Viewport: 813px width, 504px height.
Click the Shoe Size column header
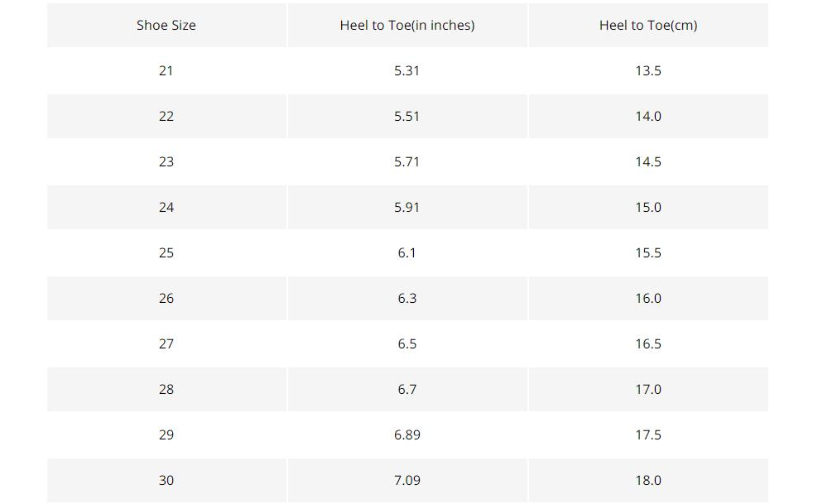(x=166, y=26)
